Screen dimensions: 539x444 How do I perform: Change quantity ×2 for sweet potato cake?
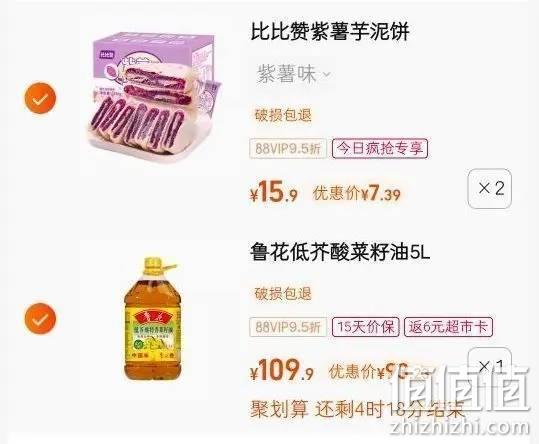click(490, 188)
